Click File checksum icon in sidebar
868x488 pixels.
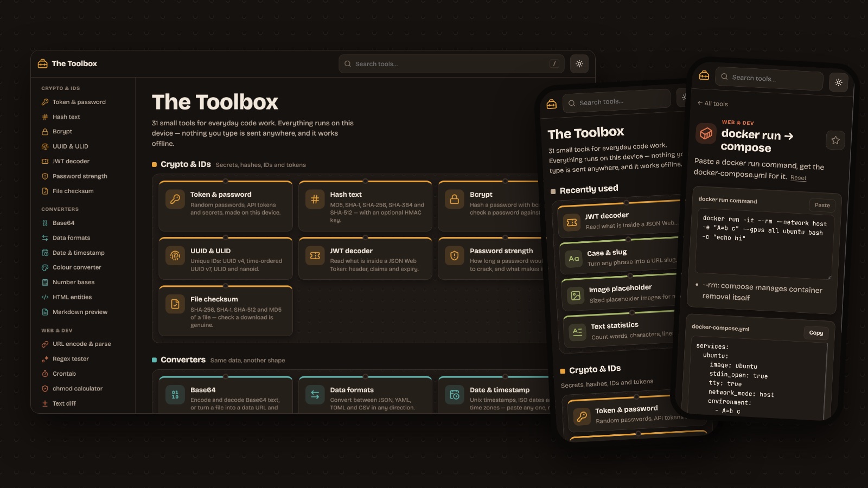45,191
